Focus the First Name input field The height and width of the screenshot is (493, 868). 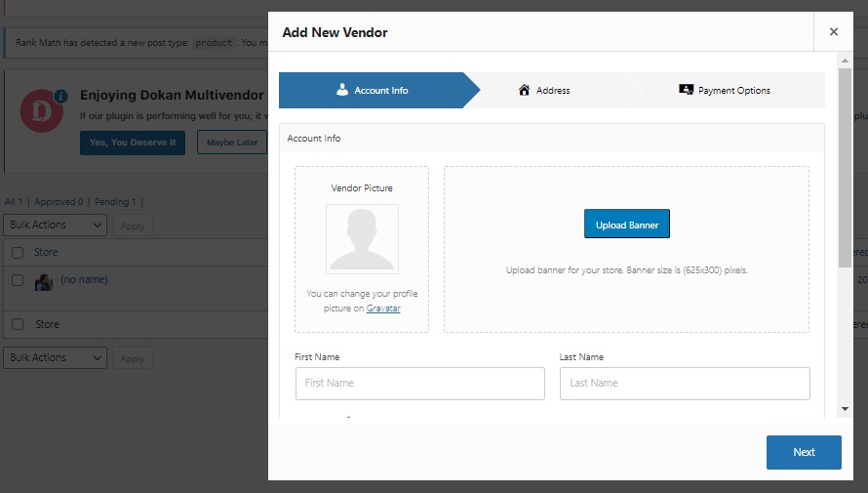pyautogui.click(x=420, y=384)
